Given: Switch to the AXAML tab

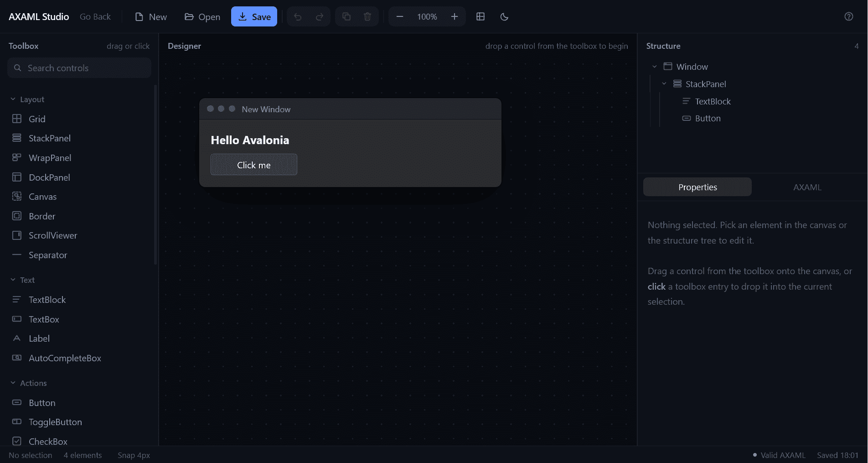Looking at the screenshot, I should 807,187.
